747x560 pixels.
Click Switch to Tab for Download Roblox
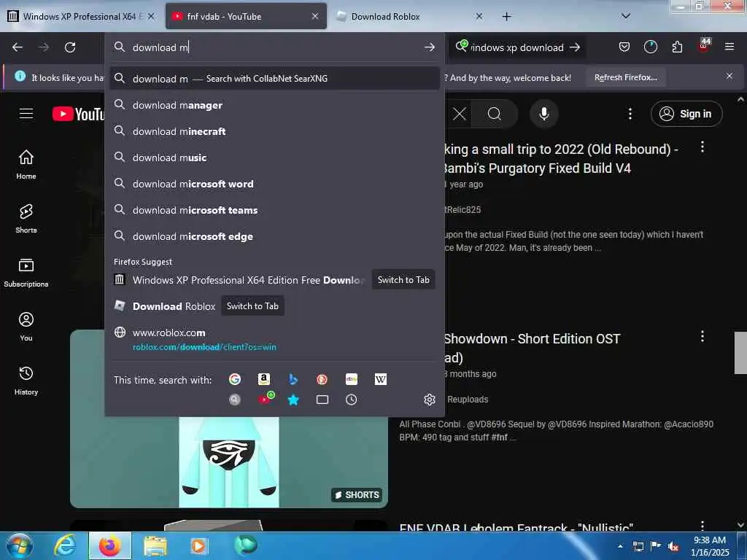pos(252,306)
